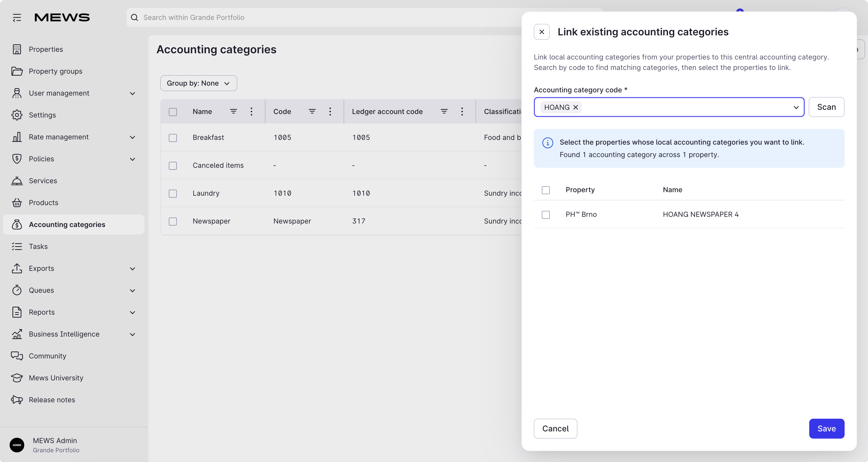This screenshot has height=462, width=868.
Task: Click the Tasks checklist icon
Action: tap(17, 246)
